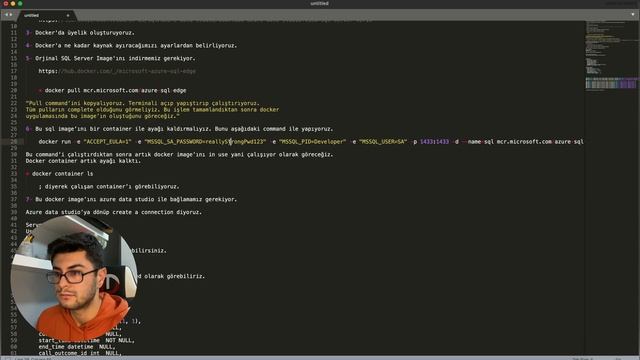The width and height of the screenshot is (640, 360).
Task: Minimize the window with the yellow button
Action: pos(13,3)
